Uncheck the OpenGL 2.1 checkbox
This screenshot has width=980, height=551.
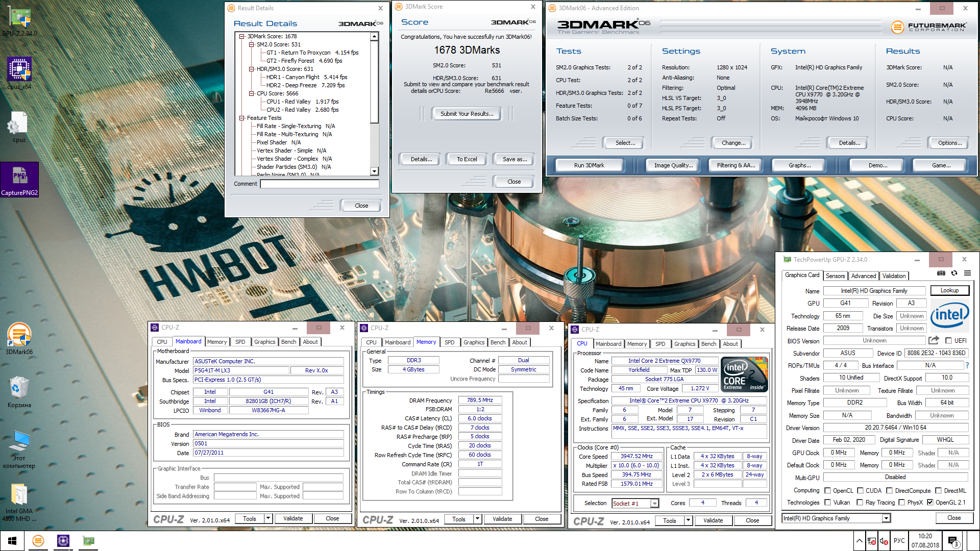[x=930, y=502]
